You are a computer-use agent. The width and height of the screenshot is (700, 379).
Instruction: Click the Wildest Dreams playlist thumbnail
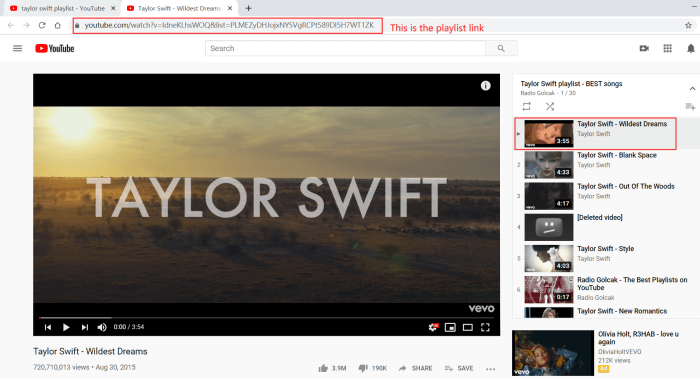tap(549, 133)
